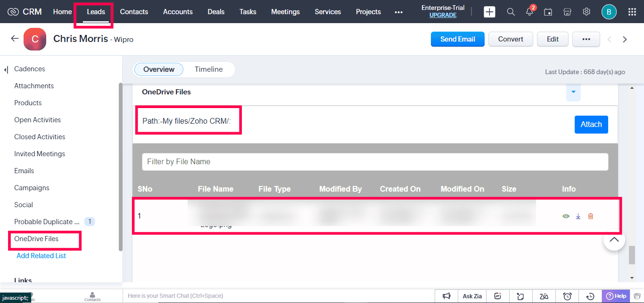The height and width of the screenshot is (303, 644).
Task: Delete the OneDrive file in row 1
Action: [590, 216]
